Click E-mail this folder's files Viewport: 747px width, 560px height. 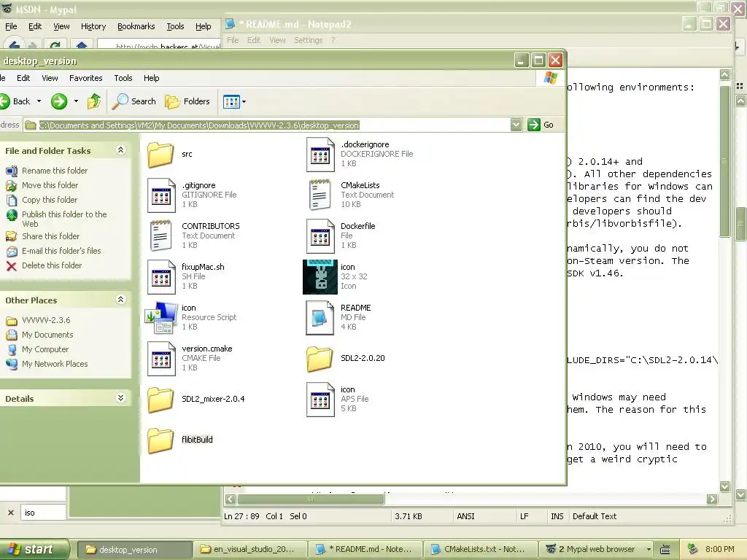tap(61, 251)
